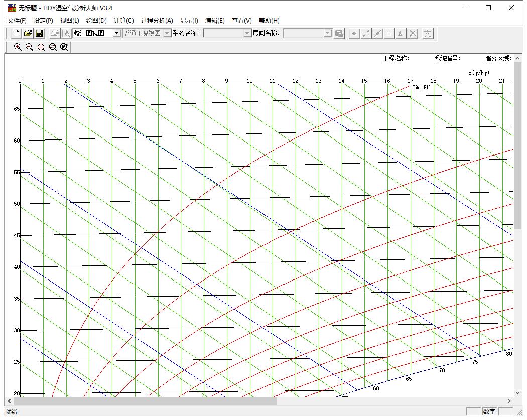
Task: Click the 文 text annotation icon
Action: (427, 33)
